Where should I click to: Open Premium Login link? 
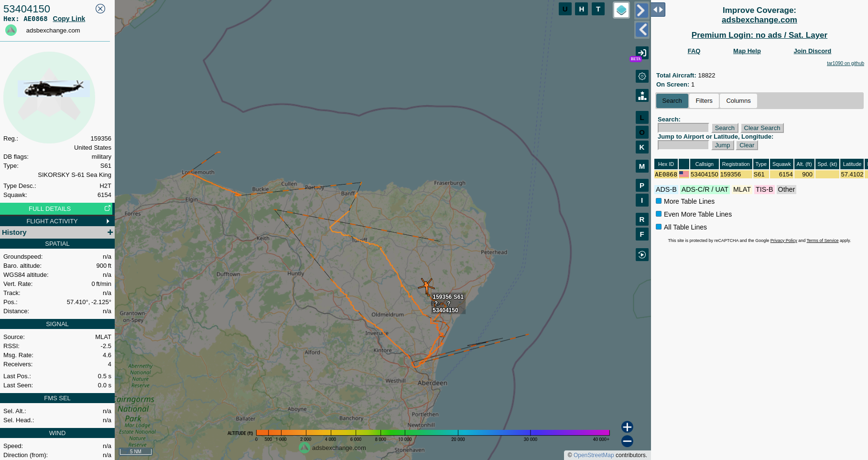[x=759, y=35]
